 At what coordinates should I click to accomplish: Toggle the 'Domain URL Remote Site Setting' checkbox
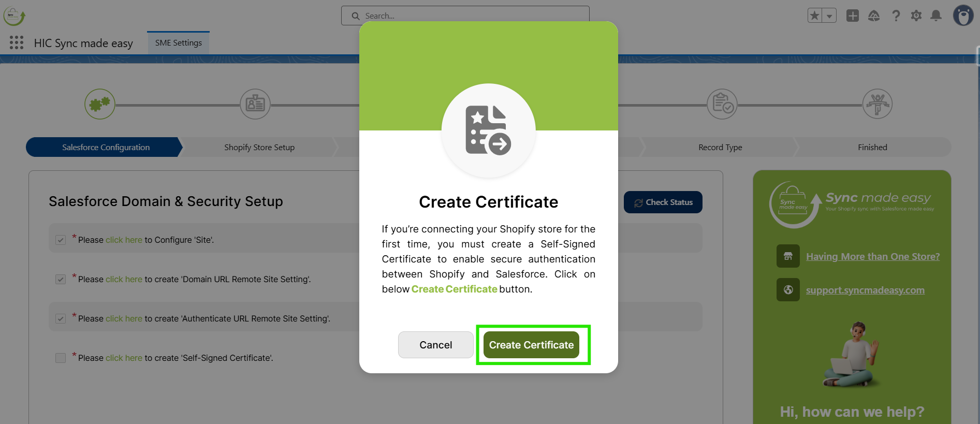61,280
